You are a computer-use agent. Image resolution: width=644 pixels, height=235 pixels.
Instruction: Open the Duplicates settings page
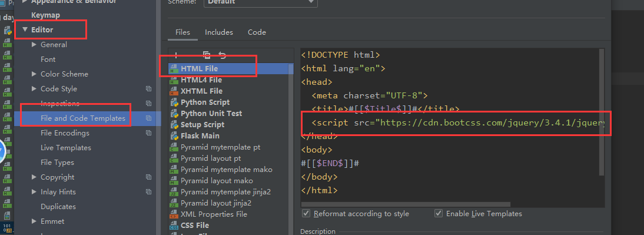pos(58,207)
